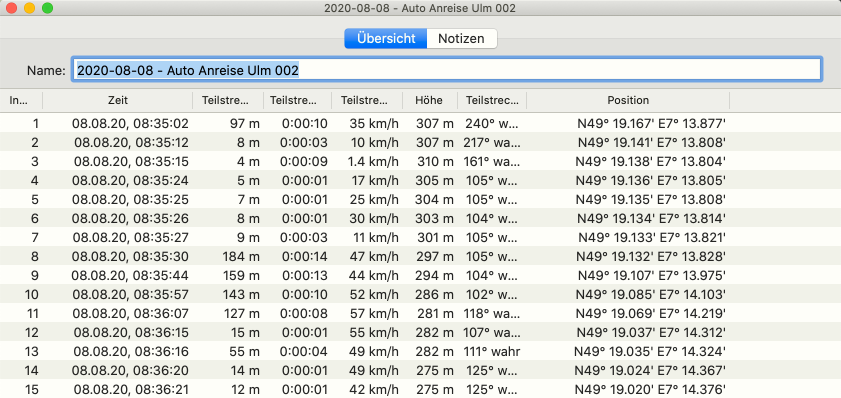
Task: Click the 57 km/h speed cell
Action: (x=374, y=313)
